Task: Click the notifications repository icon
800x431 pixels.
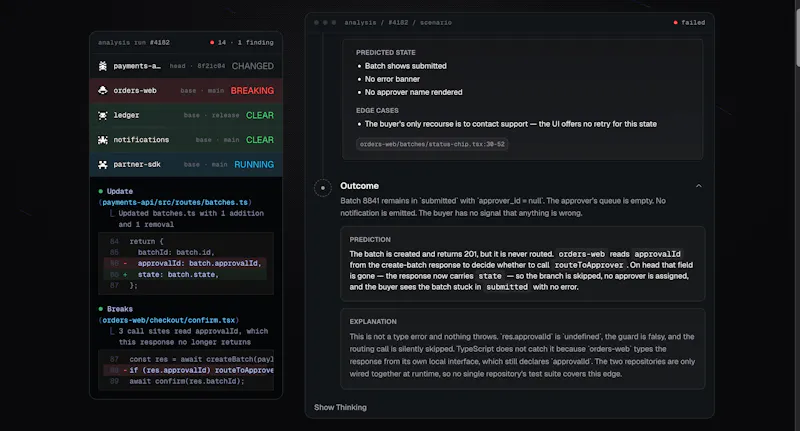Action: pyautogui.click(x=103, y=140)
